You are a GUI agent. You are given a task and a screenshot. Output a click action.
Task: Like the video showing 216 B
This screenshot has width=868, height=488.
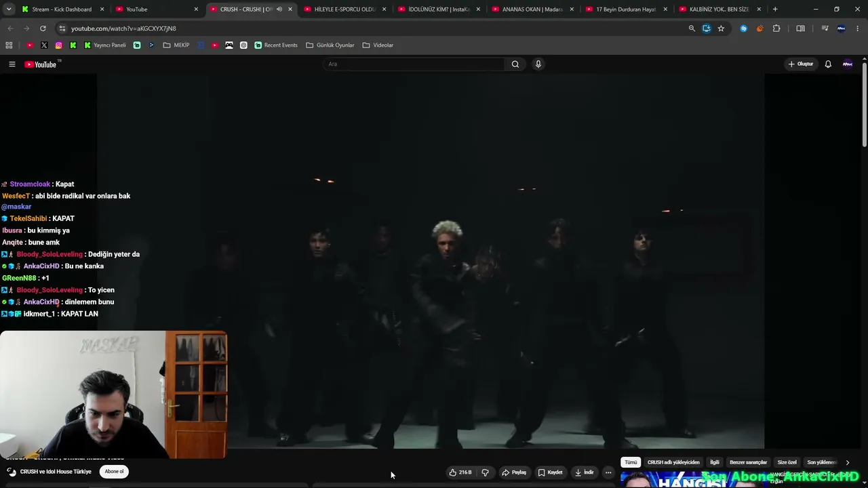(460, 472)
